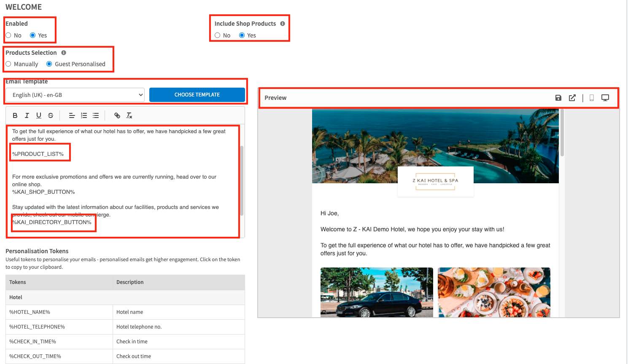This screenshot has height=364, width=628.
Task: Set Enabled to No
Action: coord(8,35)
